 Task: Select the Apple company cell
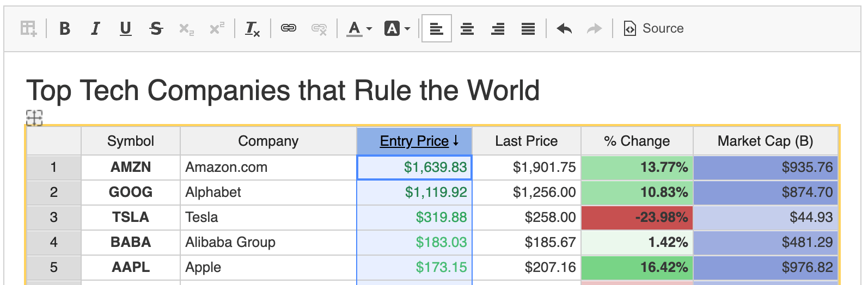tap(268, 268)
